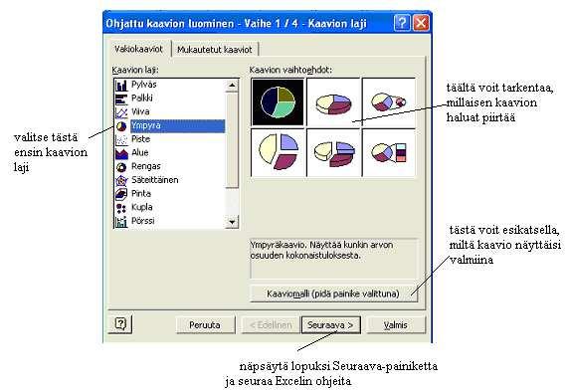Screen dimensions: 567x392
Task: Choose the Alue area chart icon
Action: coord(121,153)
